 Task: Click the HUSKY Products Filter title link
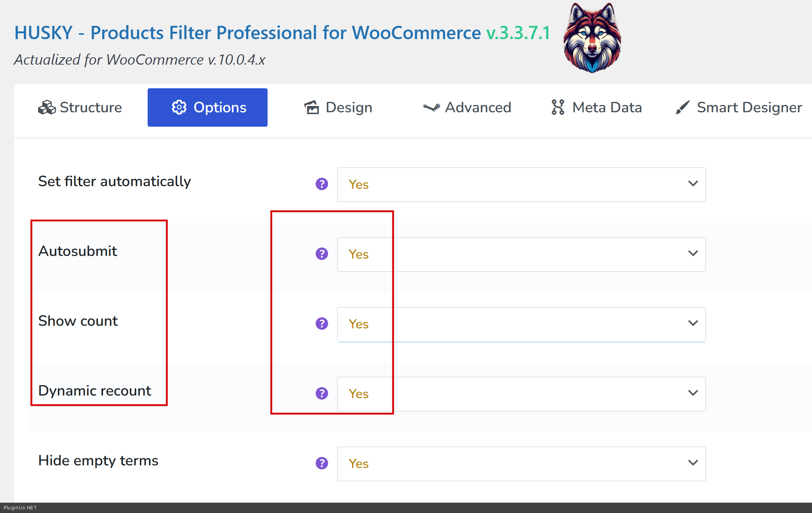point(247,33)
